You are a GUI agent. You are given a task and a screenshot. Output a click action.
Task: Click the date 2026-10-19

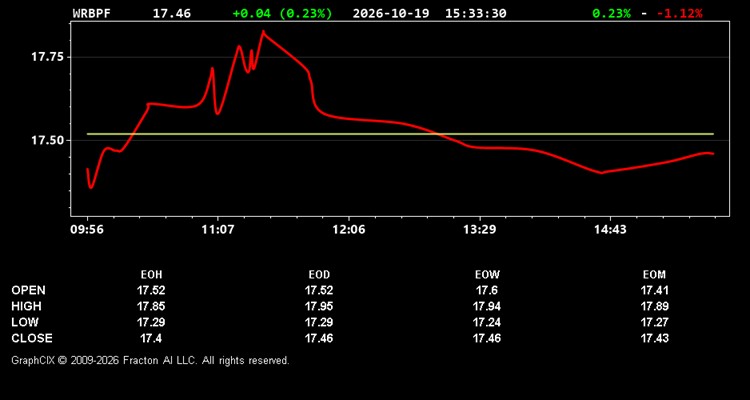pyautogui.click(x=393, y=13)
